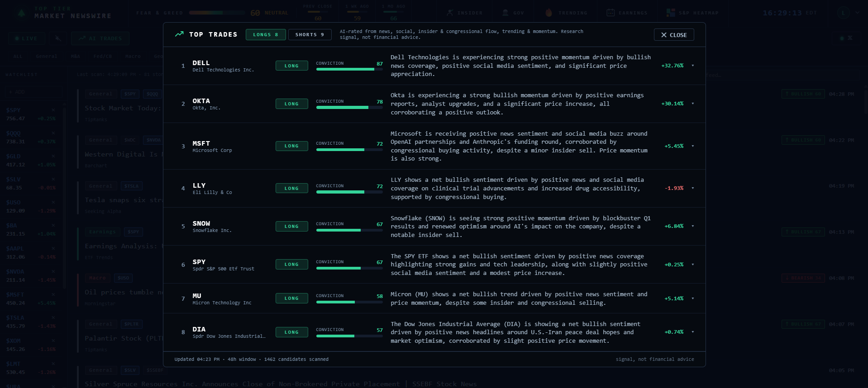Open the 'Oil prices tumble' headline
The width and height of the screenshot is (868, 388).
pyautogui.click(x=124, y=292)
